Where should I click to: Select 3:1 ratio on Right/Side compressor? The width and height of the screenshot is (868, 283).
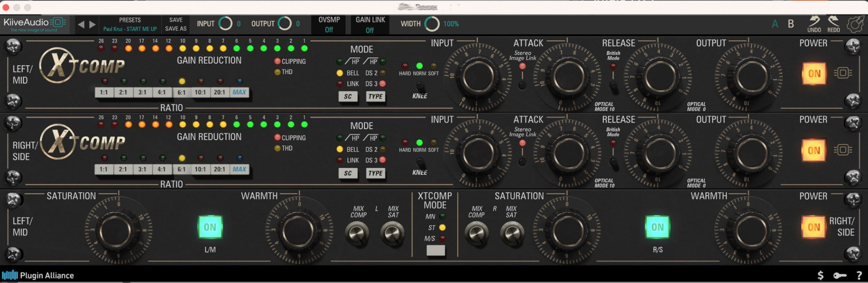click(142, 169)
